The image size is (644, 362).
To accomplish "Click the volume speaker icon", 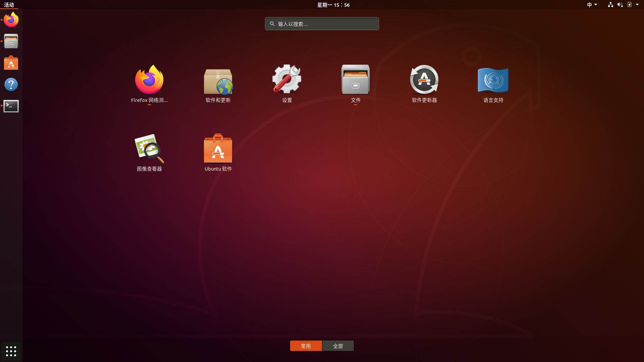I will coord(620,5).
